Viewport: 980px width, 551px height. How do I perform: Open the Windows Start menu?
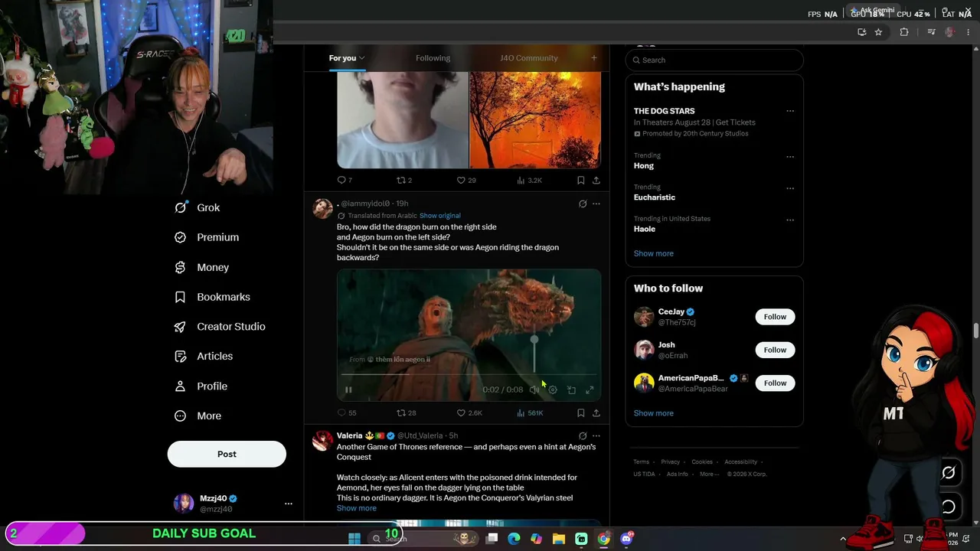[x=354, y=539]
